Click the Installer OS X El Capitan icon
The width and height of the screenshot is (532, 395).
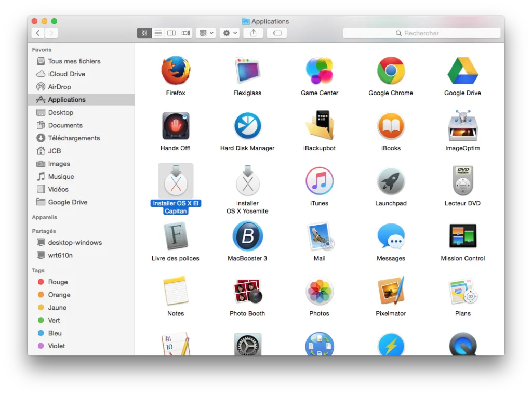176,181
